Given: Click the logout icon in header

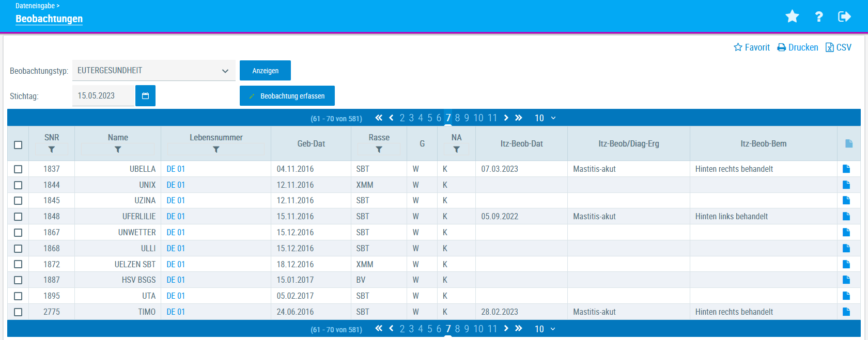Looking at the screenshot, I should click(844, 17).
